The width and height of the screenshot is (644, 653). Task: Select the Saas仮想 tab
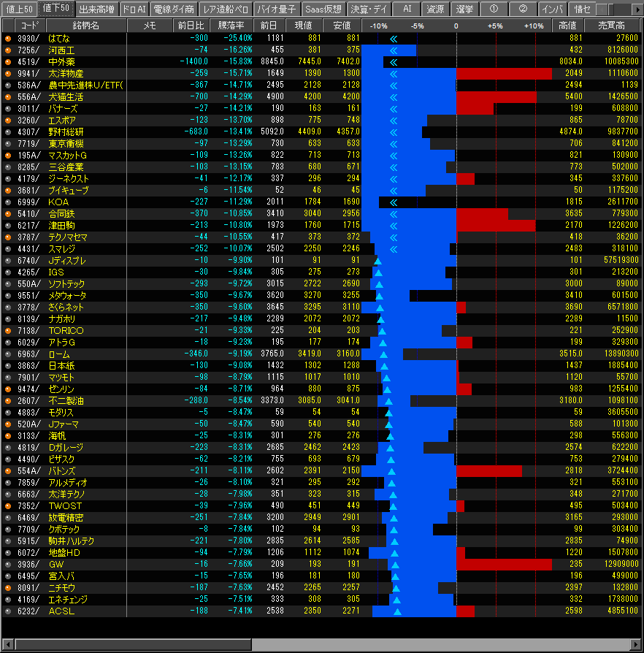point(322,9)
